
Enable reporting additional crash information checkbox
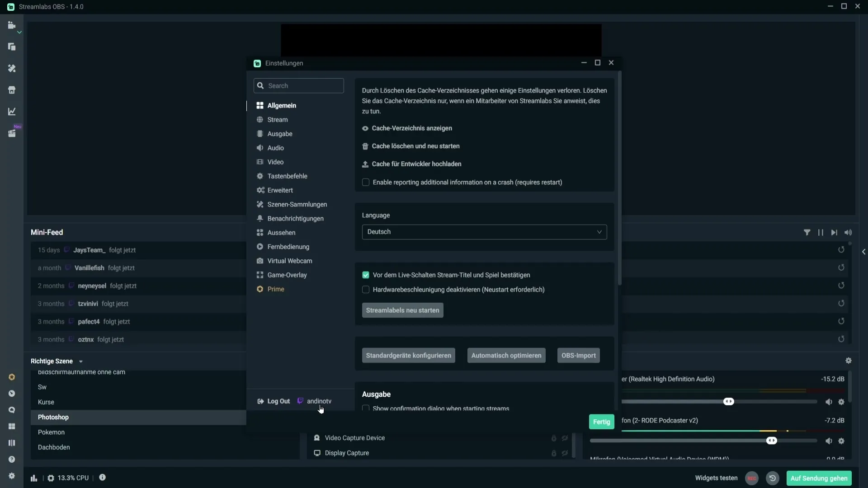(x=366, y=182)
